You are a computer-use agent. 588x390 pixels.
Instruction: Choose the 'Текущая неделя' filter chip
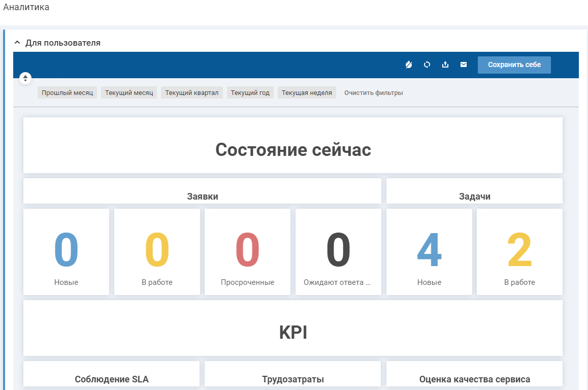pyautogui.click(x=307, y=93)
